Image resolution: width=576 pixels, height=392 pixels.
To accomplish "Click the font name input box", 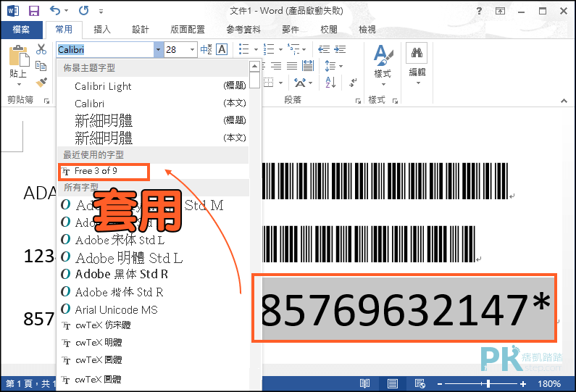I will pos(106,49).
